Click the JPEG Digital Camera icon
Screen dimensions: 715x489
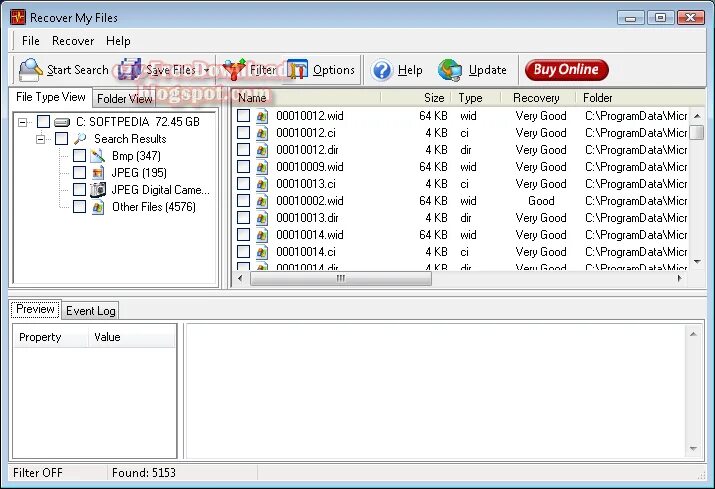[x=98, y=190]
